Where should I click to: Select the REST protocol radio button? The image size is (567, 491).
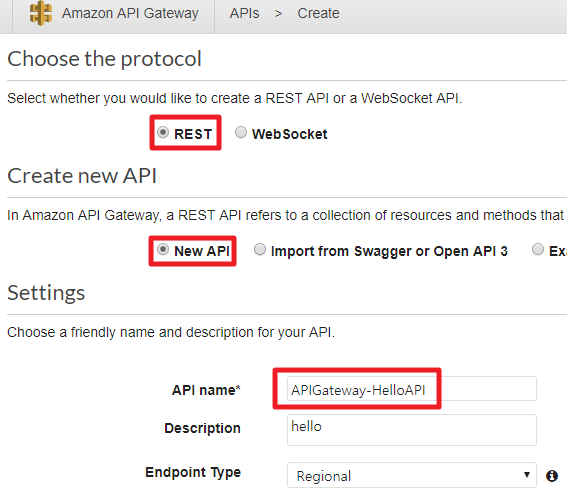(x=163, y=132)
